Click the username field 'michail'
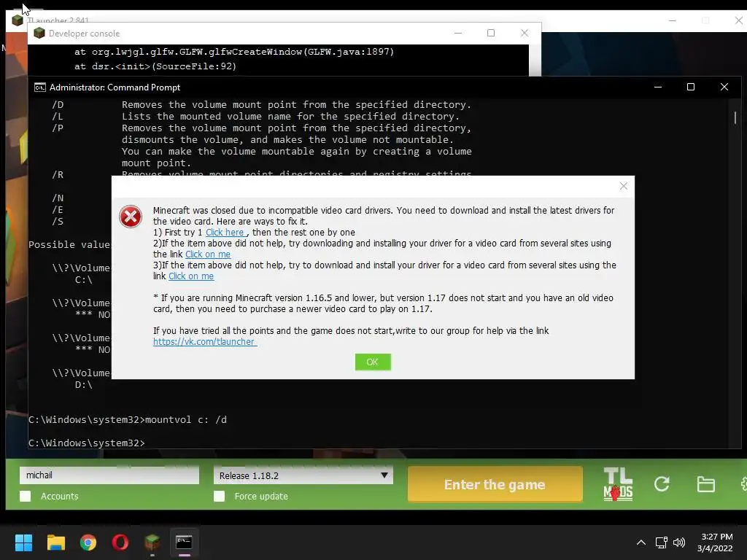Screen dimensions: 747x560 pos(109,475)
